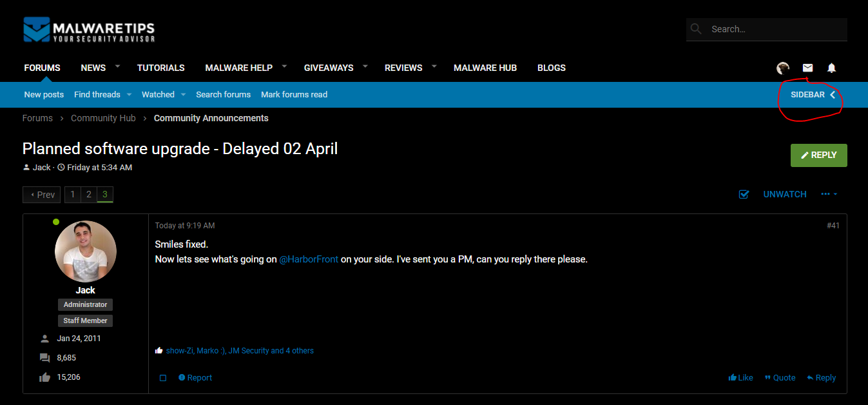Click the Administrator badge
868x405 pixels.
click(x=86, y=304)
